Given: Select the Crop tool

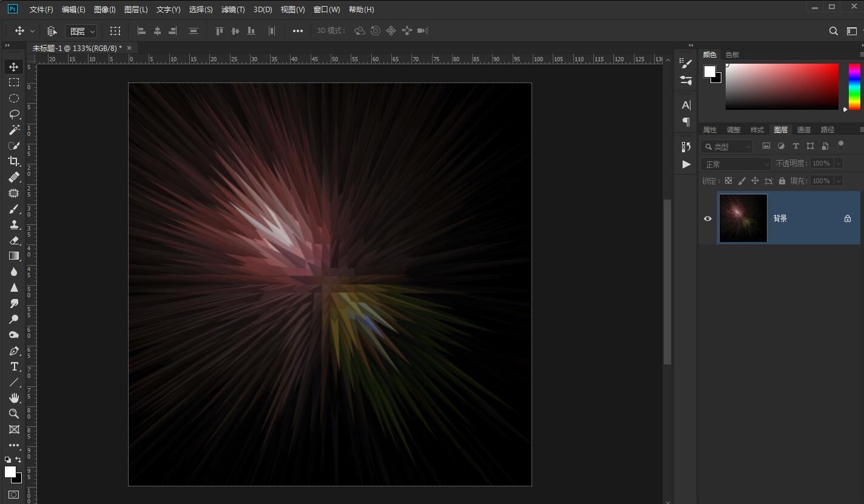Looking at the screenshot, I should pyautogui.click(x=14, y=161).
